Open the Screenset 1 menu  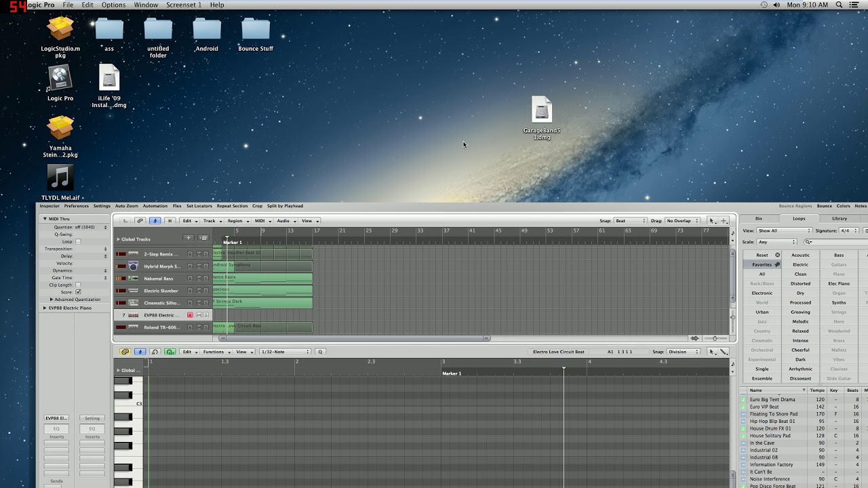pyautogui.click(x=184, y=5)
